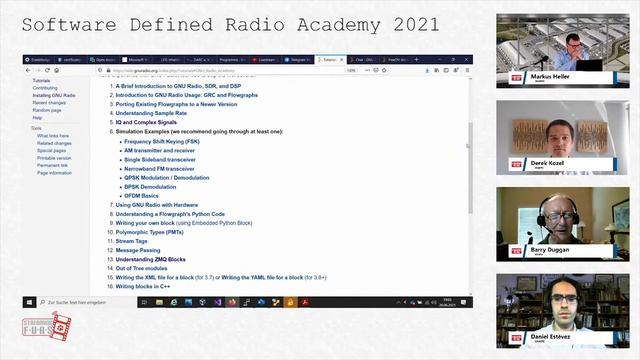The image size is (640, 360).
Task: Click the Windows taskbar search box
Action: 87,302
